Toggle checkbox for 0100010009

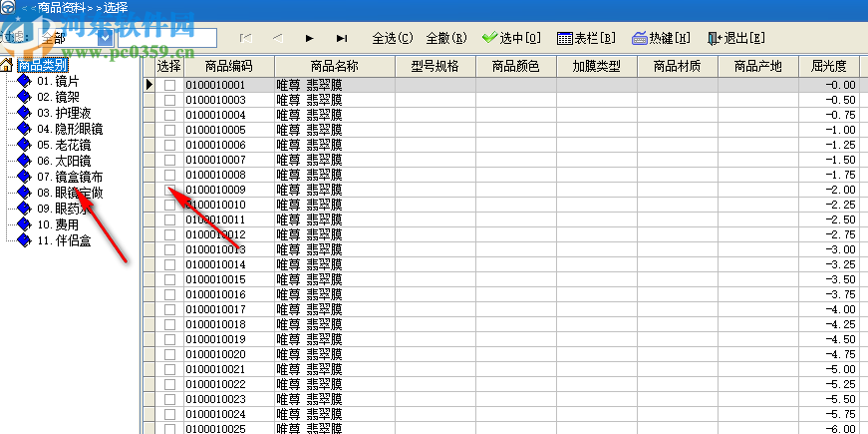point(170,190)
